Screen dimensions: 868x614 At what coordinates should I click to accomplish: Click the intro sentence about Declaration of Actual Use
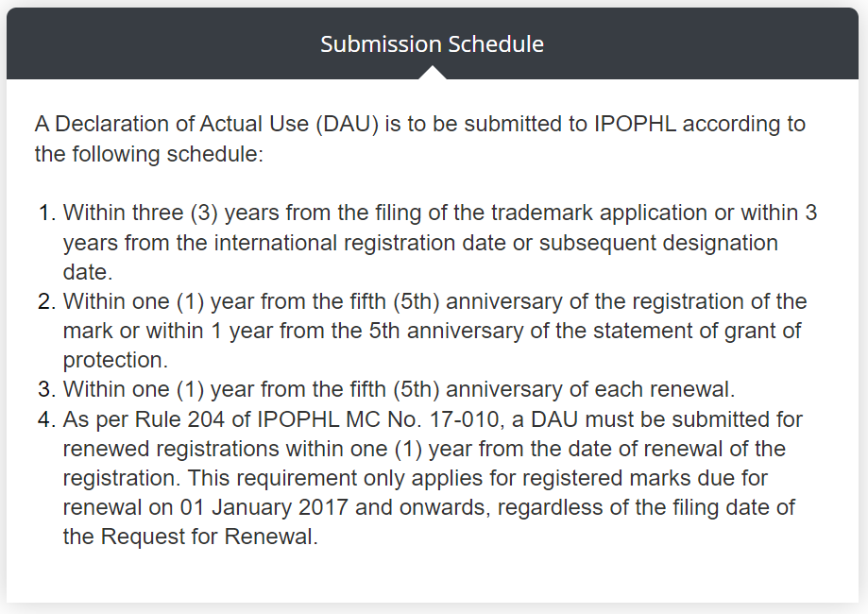(419, 139)
